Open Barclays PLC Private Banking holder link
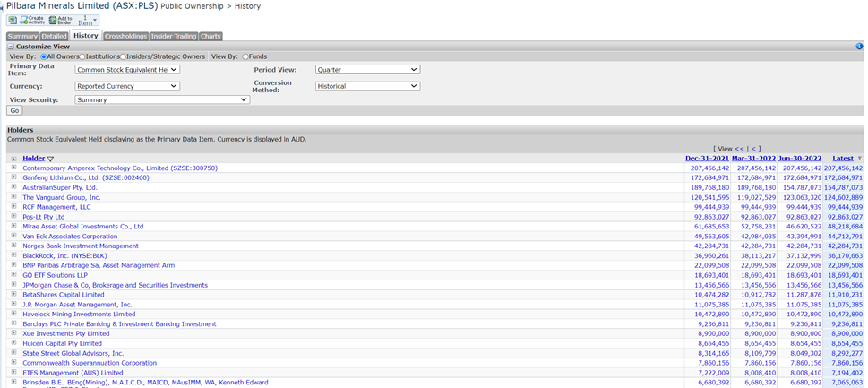The height and width of the screenshot is (388, 868). pos(119,323)
